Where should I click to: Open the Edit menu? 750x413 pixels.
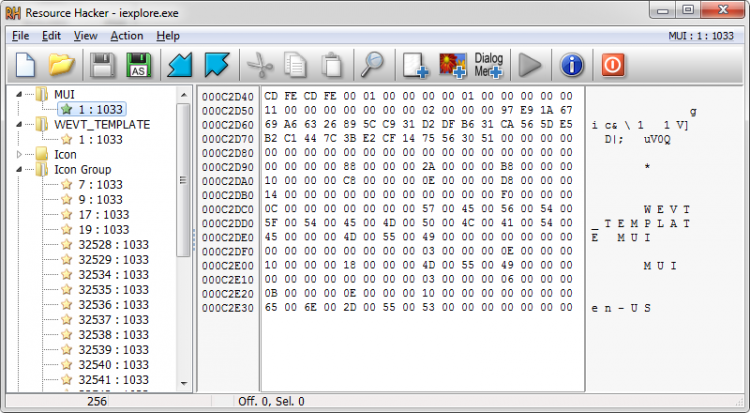pos(51,36)
